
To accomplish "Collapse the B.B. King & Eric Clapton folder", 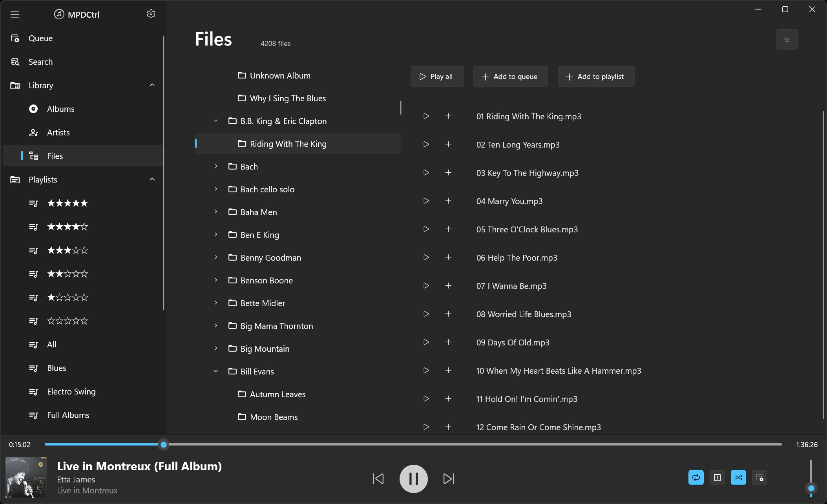I will [x=216, y=121].
